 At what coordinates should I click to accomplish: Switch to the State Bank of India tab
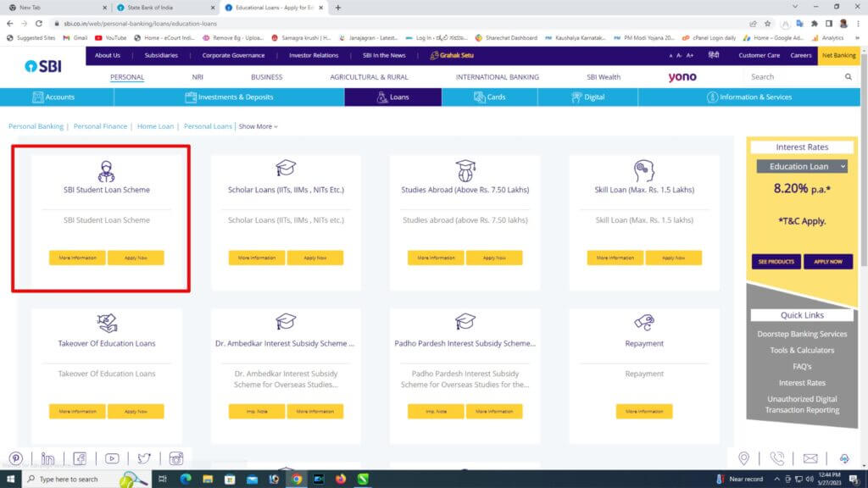(164, 8)
